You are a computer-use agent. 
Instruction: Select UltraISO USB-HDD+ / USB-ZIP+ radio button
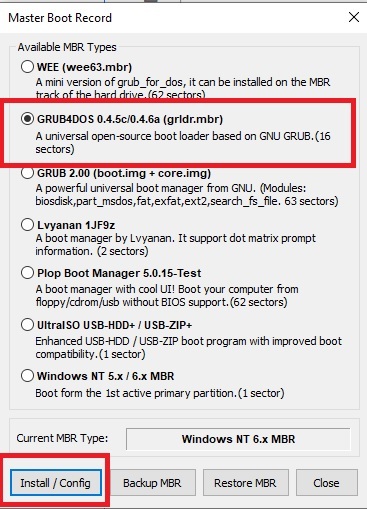click(x=27, y=325)
